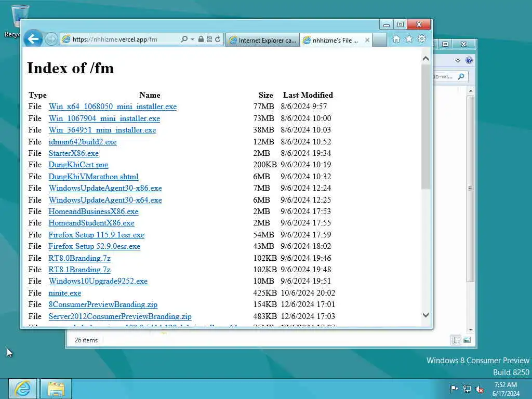
Task: Click the ninite.exe link
Action: (x=65, y=294)
